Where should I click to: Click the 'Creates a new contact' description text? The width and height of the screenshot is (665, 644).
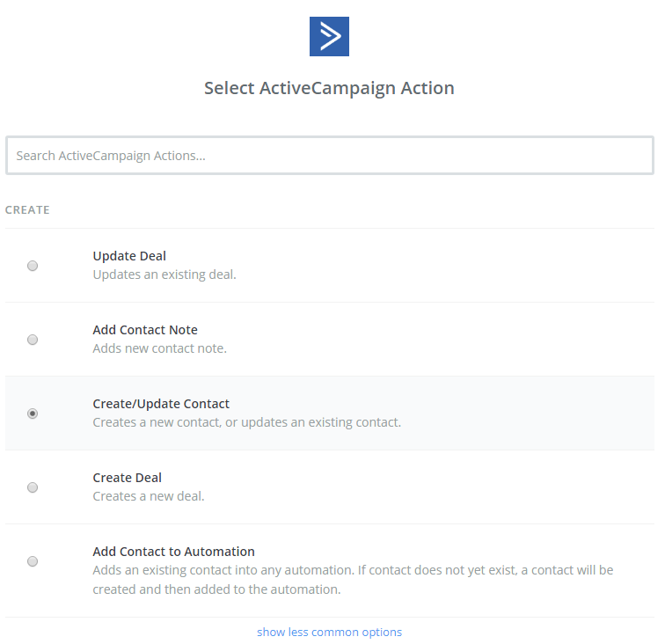(x=246, y=422)
